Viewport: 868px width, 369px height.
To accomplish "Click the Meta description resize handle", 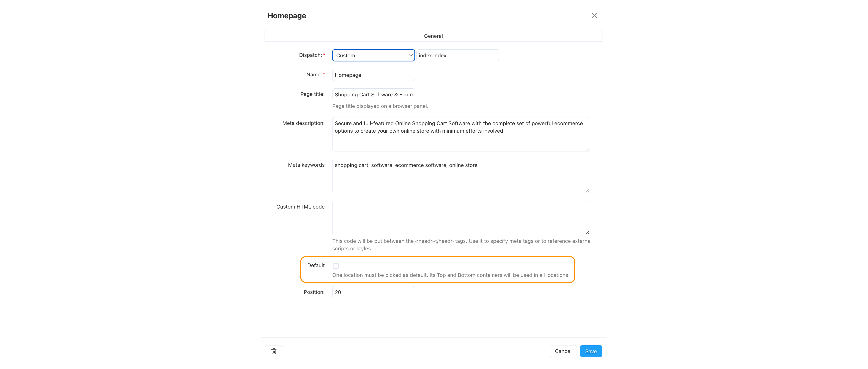I will click(x=587, y=149).
